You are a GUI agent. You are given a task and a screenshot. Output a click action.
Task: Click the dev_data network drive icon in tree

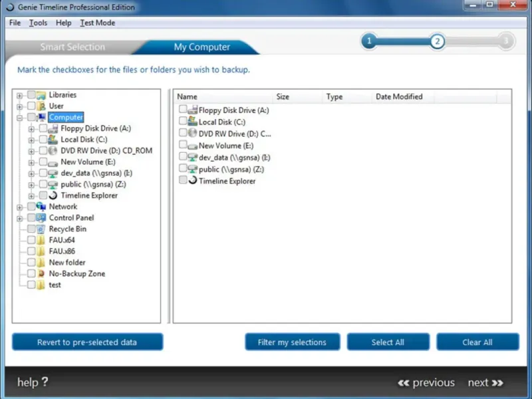pyautogui.click(x=53, y=174)
